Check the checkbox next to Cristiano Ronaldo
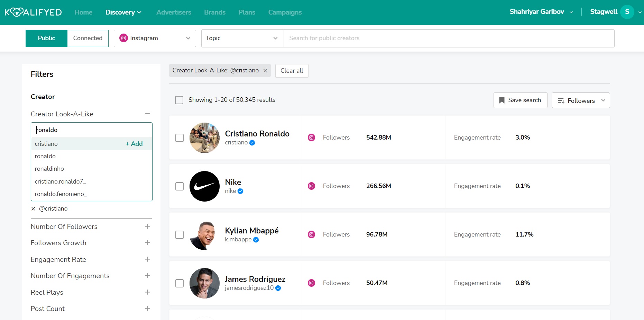Viewport: 644px width, 320px height. pos(180,137)
